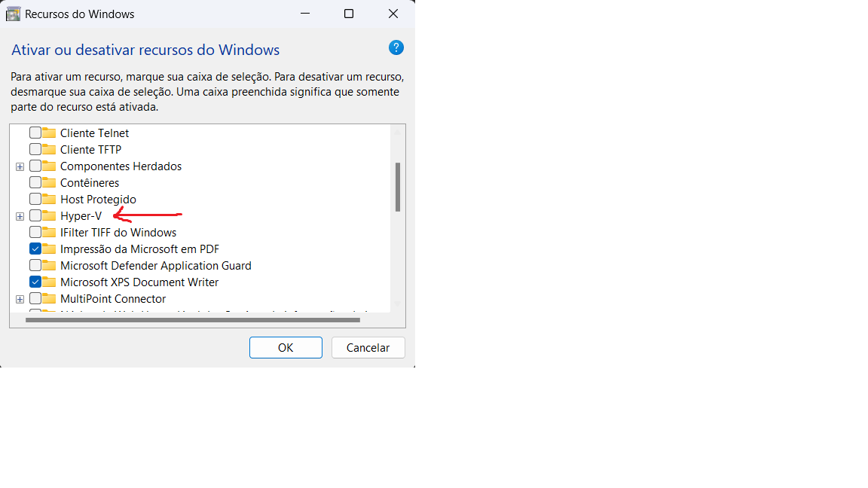The width and height of the screenshot is (868, 488).
Task: Open the blue help question mark icon
Action: (x=396, y=47)
